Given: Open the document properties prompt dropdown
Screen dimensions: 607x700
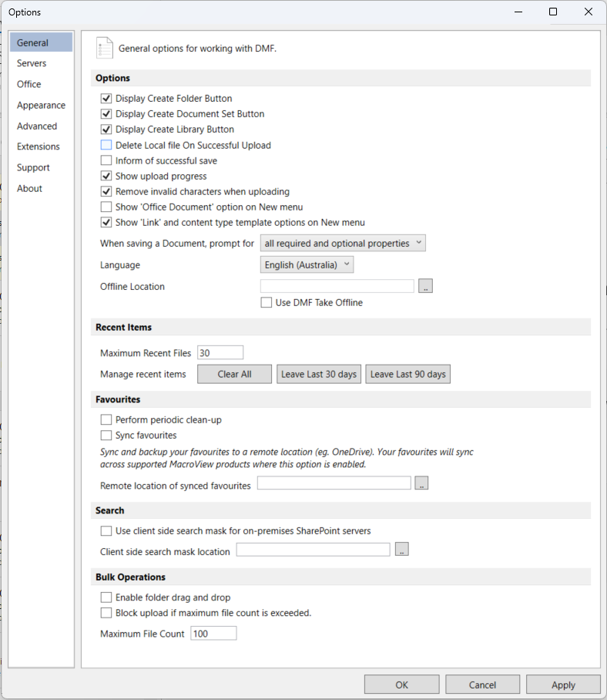Looking at the screenshot, I should click(343, 243).
